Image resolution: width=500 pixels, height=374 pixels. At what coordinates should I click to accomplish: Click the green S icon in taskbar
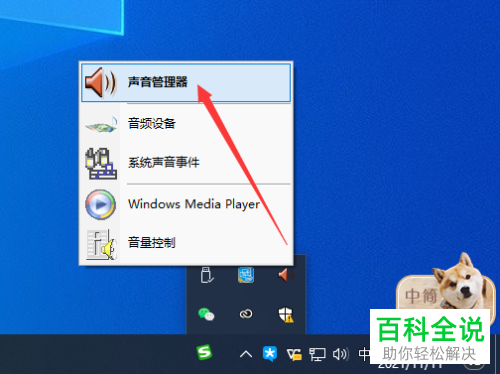point(204,352)
